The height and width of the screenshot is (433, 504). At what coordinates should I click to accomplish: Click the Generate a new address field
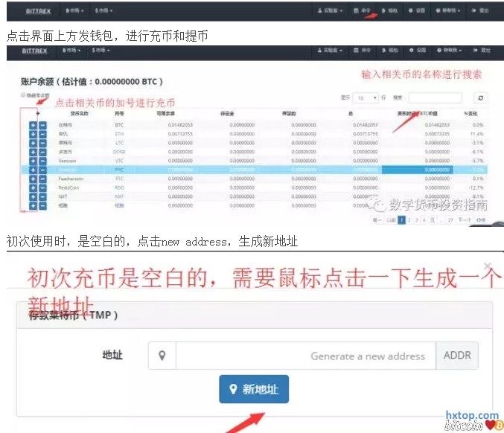pyautogui.click(x=305, y=356)
